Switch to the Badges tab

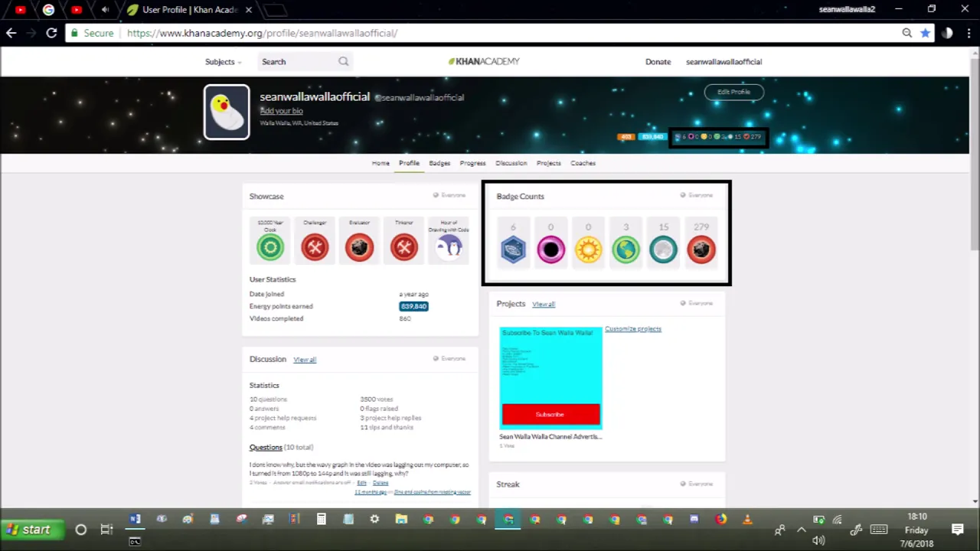pyautogui.click(x=439, y=163)
